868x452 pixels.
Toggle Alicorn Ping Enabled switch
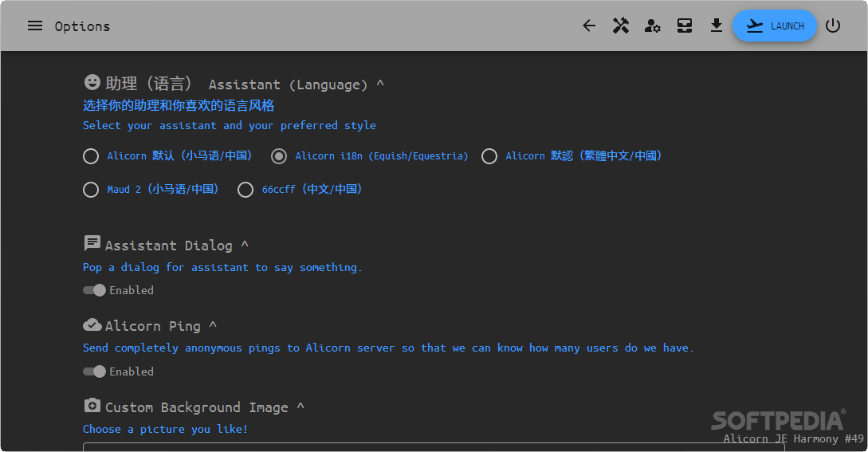click(x=95, y=371)
